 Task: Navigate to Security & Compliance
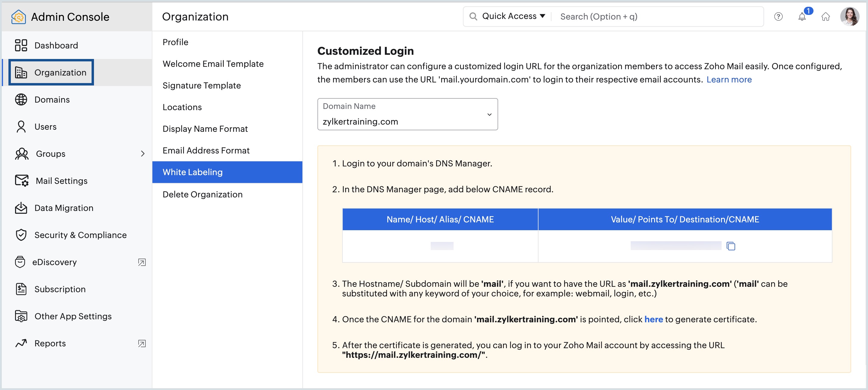coord(80,234)
